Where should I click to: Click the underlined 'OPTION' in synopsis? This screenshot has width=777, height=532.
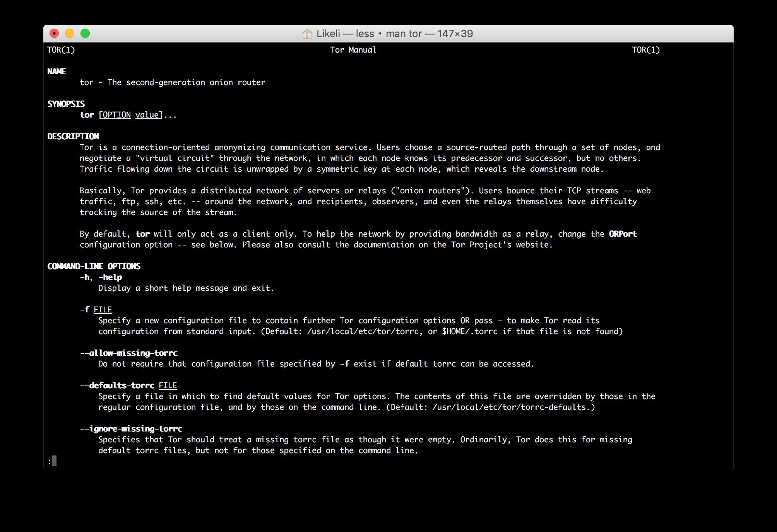[116, 115]
